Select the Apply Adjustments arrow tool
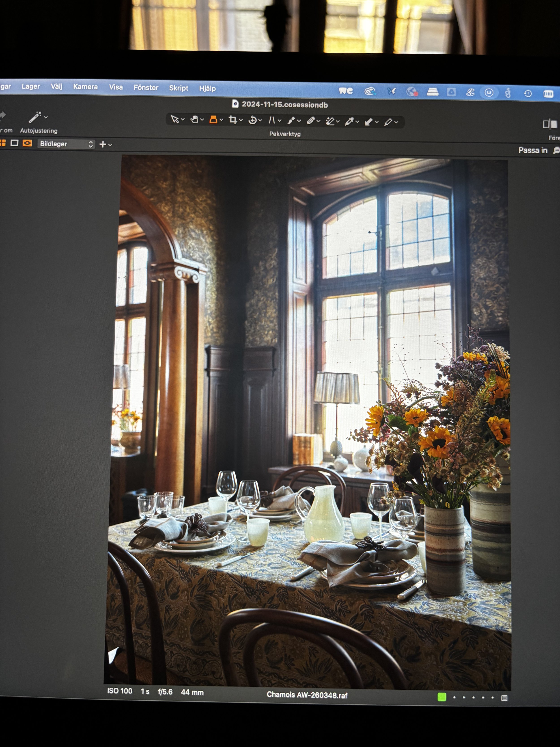Screen dimensions: 560x747 [x=369, y=122]
